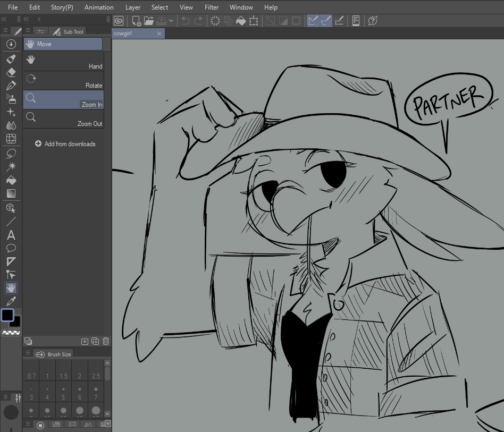Open the Sub Tool panel menu

28,31
